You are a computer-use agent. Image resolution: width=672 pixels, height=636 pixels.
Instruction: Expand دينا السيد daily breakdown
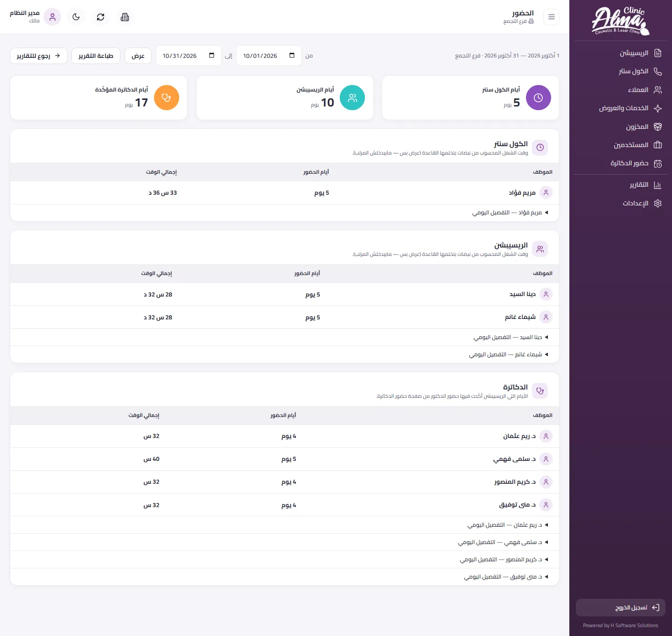click(285, 337)
